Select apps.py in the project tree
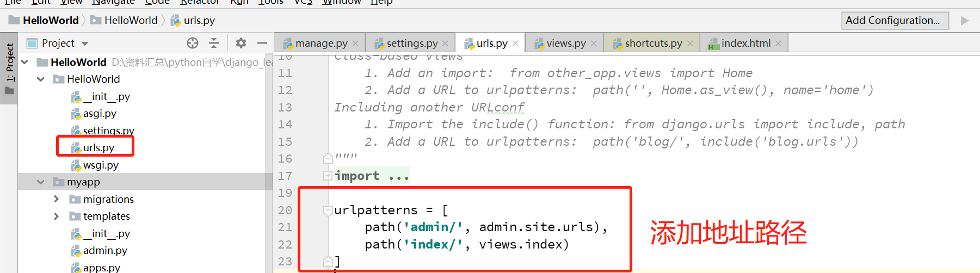Screen dimensions: 980x273 [102, 268]
